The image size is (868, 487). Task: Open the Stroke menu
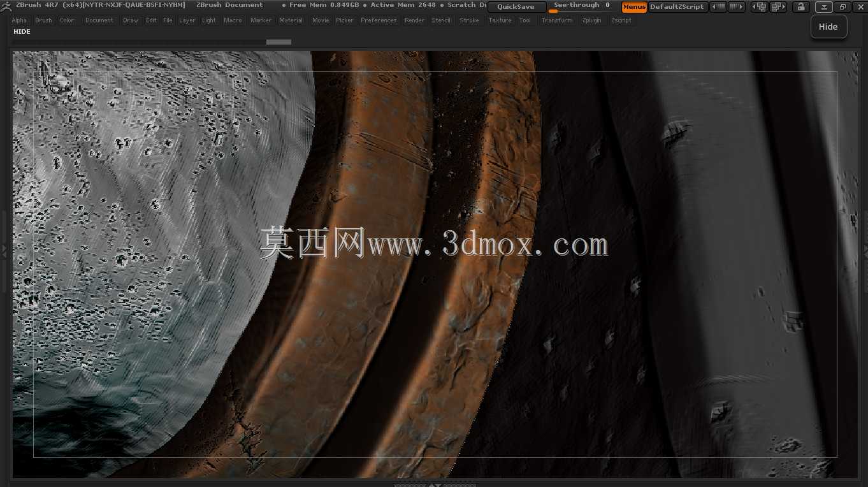469,20
